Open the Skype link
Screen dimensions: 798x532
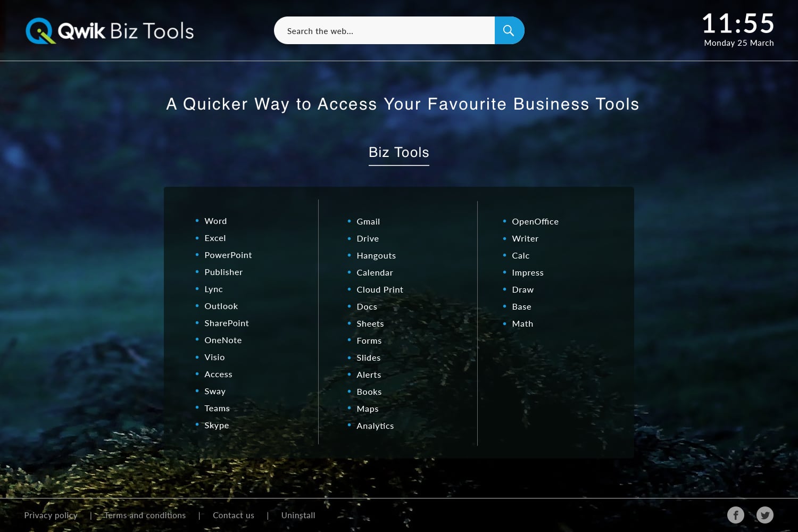217,425
